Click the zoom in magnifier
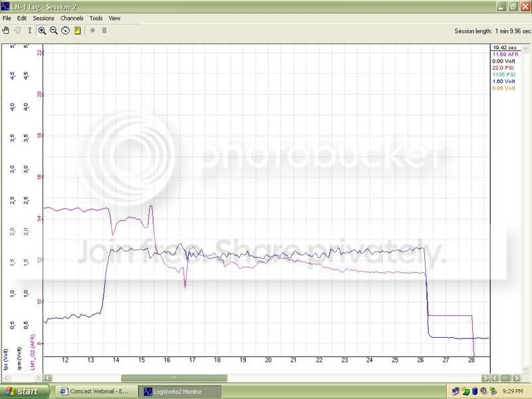532x399 pixels. click(42, 31)
